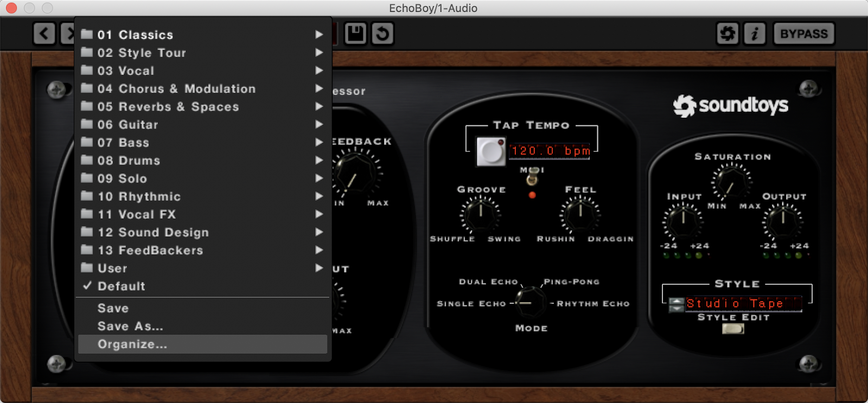The height and width of the screenshot is (403, 868).
Task: Expand the 08 Drums submenu arrow
Action: pyautogui.click(x=319, y=160)
